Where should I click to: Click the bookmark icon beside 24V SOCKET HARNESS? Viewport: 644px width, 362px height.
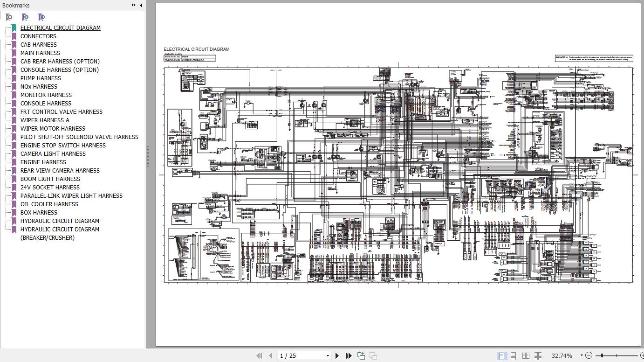click(14, 187)
